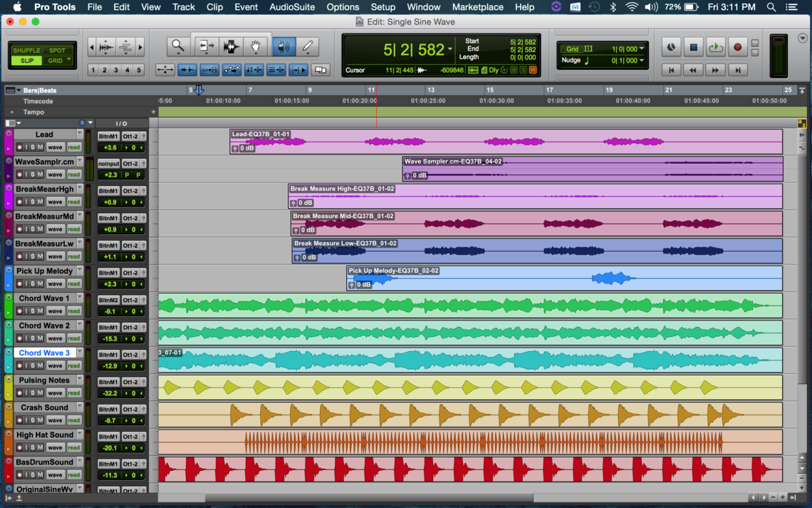
Task: Click the BasDrumSound track red color strip
Action: pos(9,470)
